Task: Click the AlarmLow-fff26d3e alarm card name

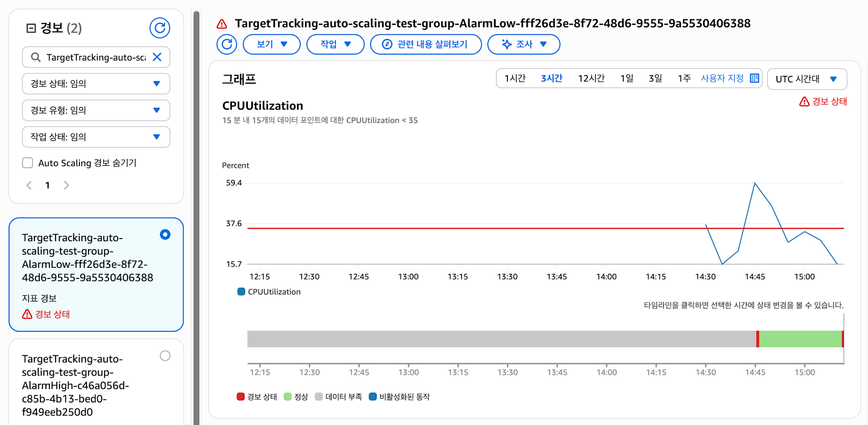Action: click(x=87, y=258)
